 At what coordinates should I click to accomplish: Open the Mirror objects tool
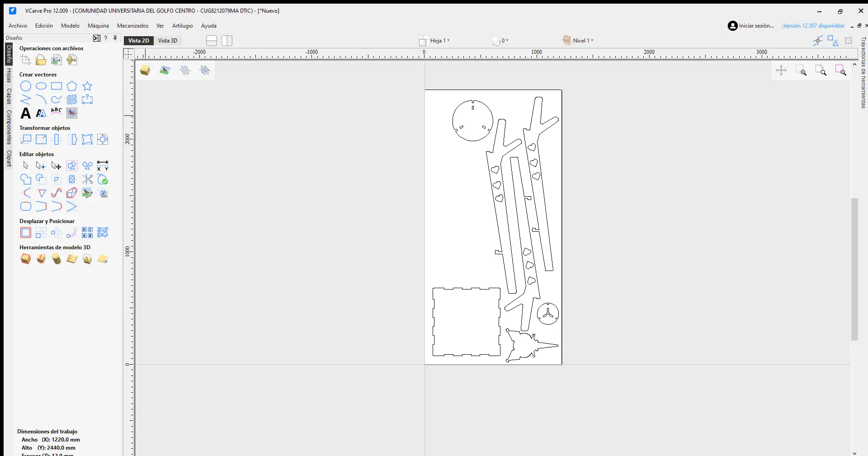pyautogui.click(x=72, y=139)
